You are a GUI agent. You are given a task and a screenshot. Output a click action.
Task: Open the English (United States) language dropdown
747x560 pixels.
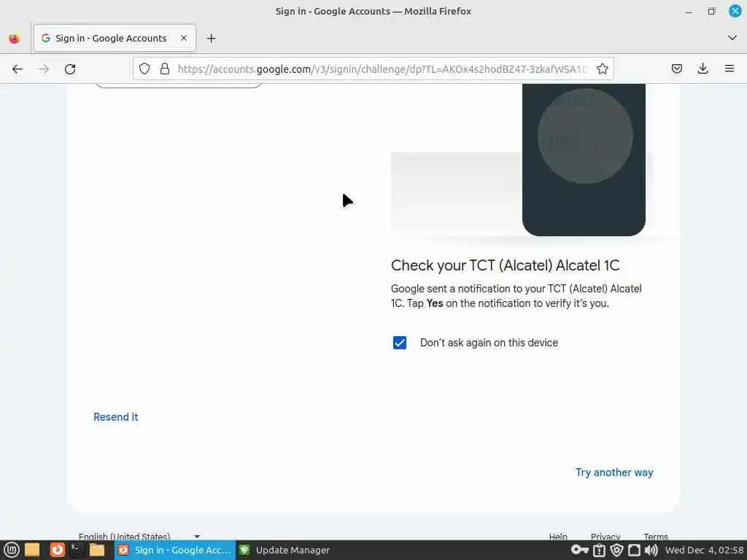click(139, 537)
